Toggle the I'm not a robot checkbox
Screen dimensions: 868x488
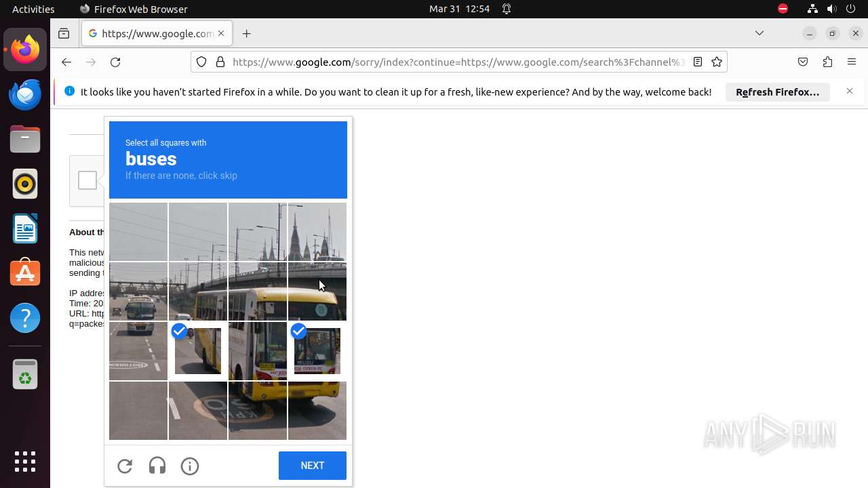[87, 180]
